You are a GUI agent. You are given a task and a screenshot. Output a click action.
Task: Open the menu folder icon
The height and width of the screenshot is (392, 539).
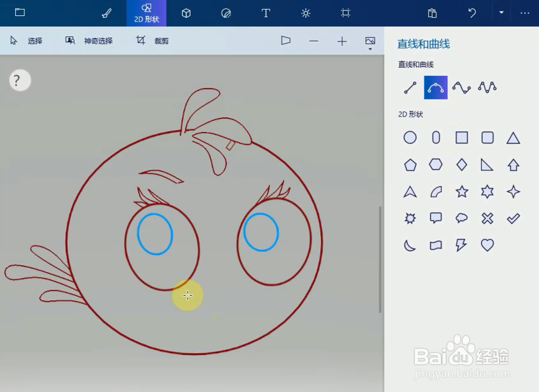coord(20,13)
